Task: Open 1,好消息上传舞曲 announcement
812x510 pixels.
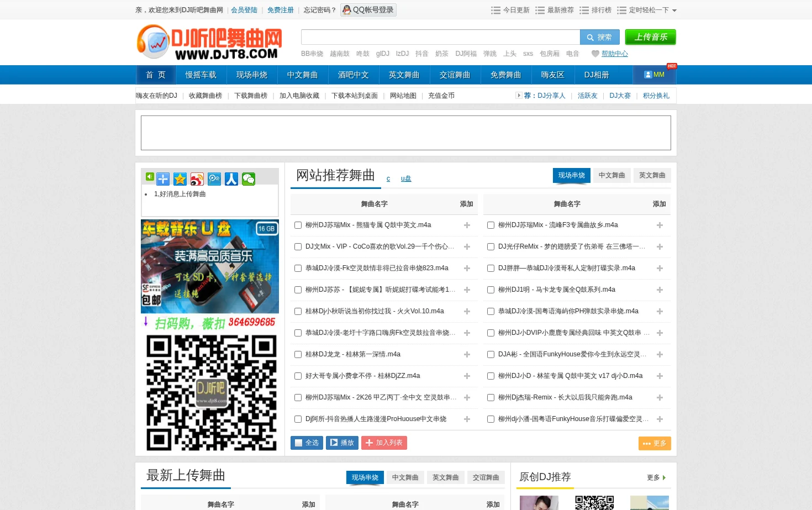Action: [180, 194]
